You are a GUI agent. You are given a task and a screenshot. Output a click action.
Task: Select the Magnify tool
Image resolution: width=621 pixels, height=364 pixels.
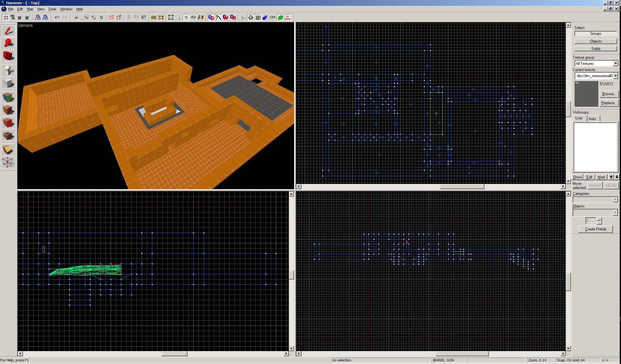(9, 43)
